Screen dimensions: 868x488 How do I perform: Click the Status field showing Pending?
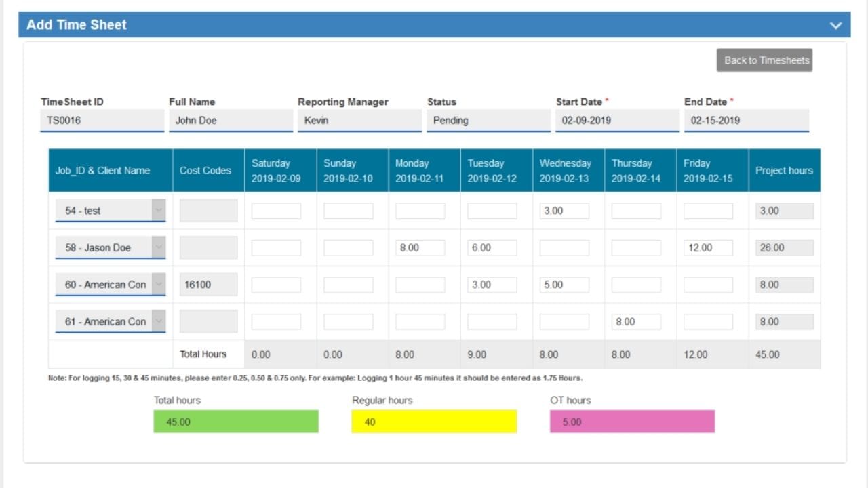point(488,120)
